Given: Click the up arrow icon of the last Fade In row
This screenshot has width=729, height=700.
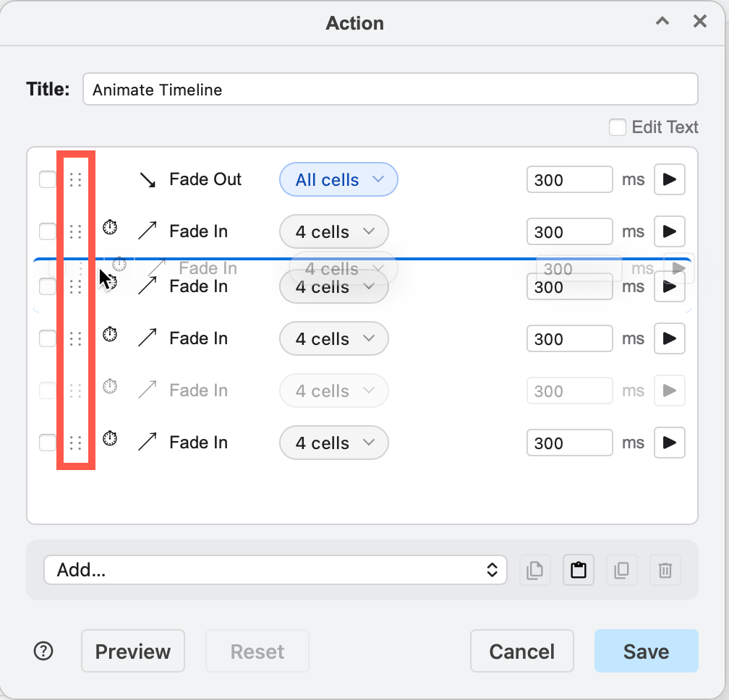Looking at the screenshot, I should tap(148, 442).
